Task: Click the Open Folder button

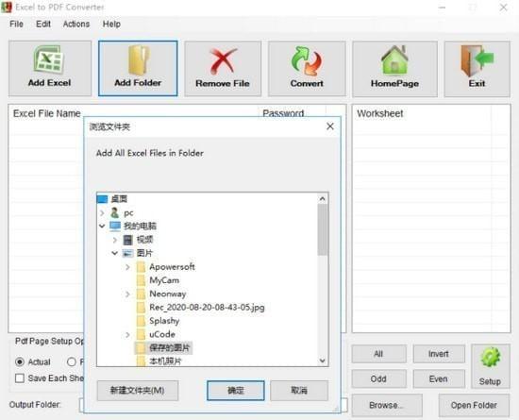Action: click(474, 405)
